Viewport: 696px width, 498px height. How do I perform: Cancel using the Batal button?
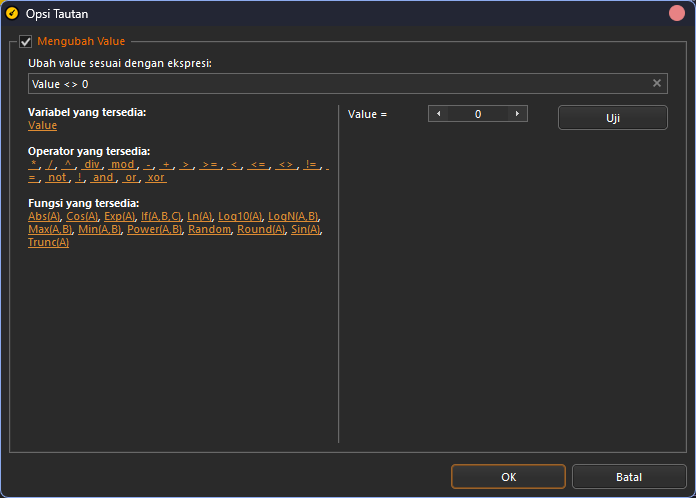629,477
